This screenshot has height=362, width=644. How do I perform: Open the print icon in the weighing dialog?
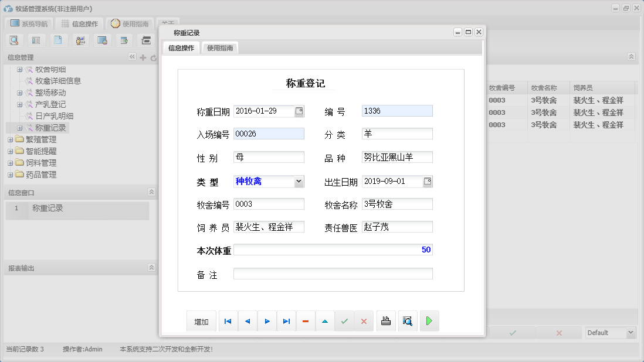pos(385,321)
